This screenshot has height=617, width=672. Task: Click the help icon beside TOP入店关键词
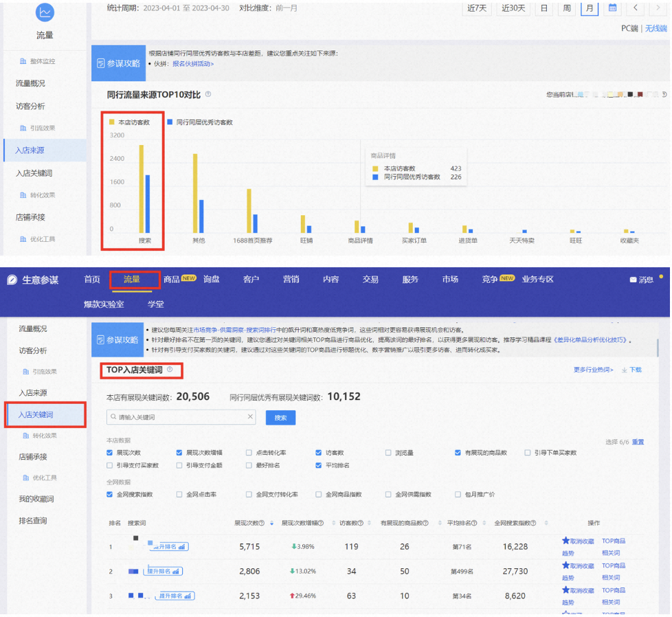coord(170,370)
